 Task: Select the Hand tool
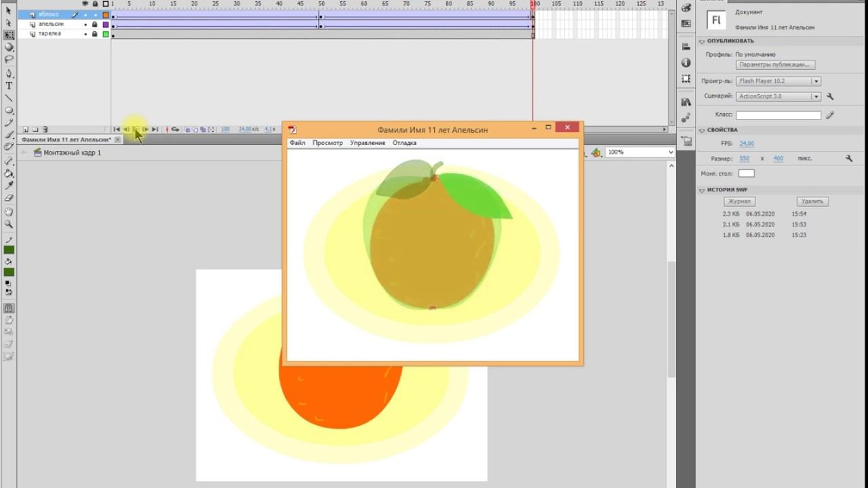[9, 212]
